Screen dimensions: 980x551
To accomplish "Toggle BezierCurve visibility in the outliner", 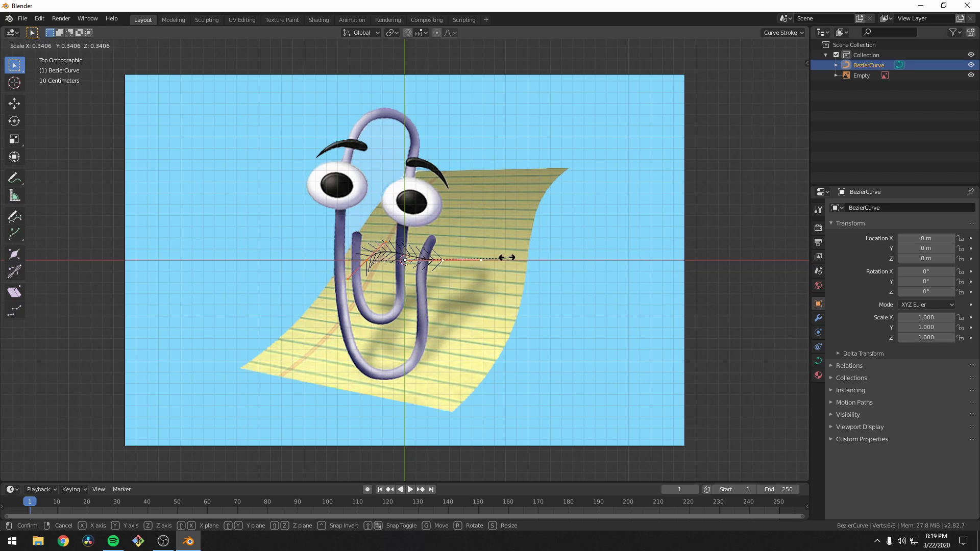I will pos(971,65).
